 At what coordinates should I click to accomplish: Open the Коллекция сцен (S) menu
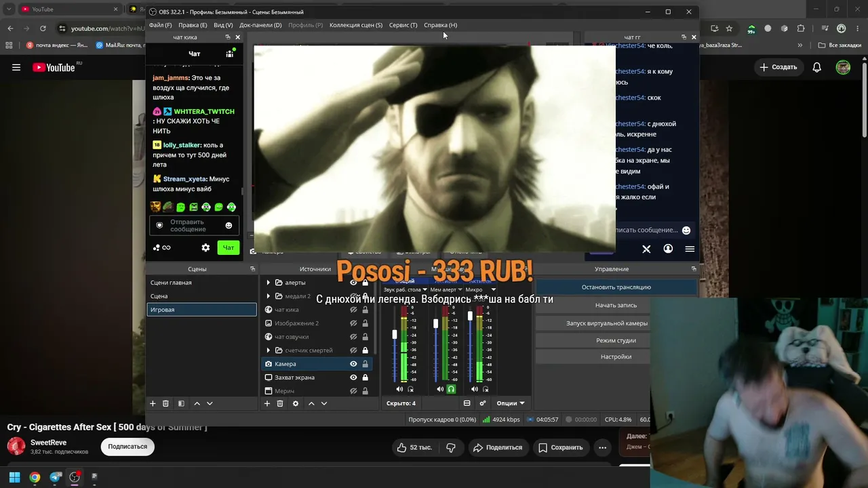[356, 25]
